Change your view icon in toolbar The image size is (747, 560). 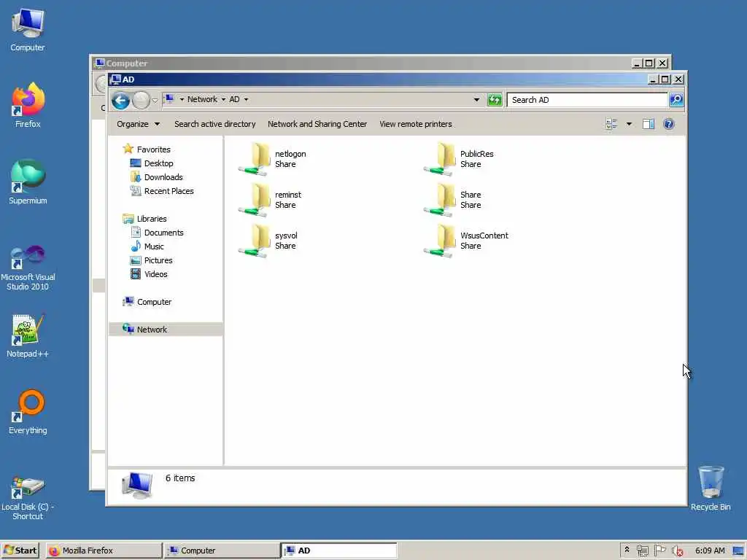point(611,124)
